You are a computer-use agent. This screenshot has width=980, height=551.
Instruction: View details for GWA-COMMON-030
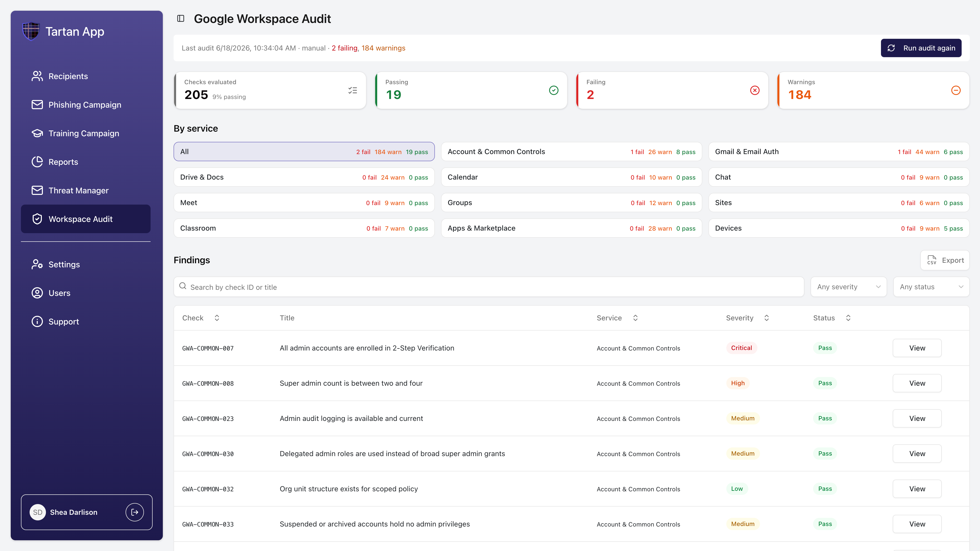pos(917,453)
